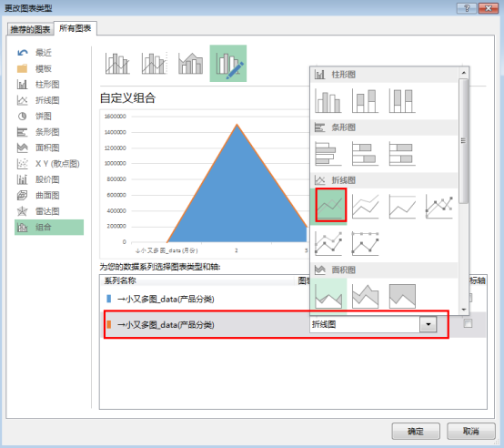Click the 取消 button
504x448 pixels.
[x=471, y=431]
